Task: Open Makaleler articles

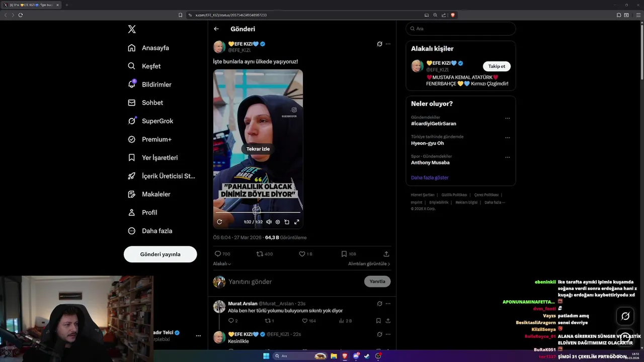Action: tap(149, 194)
